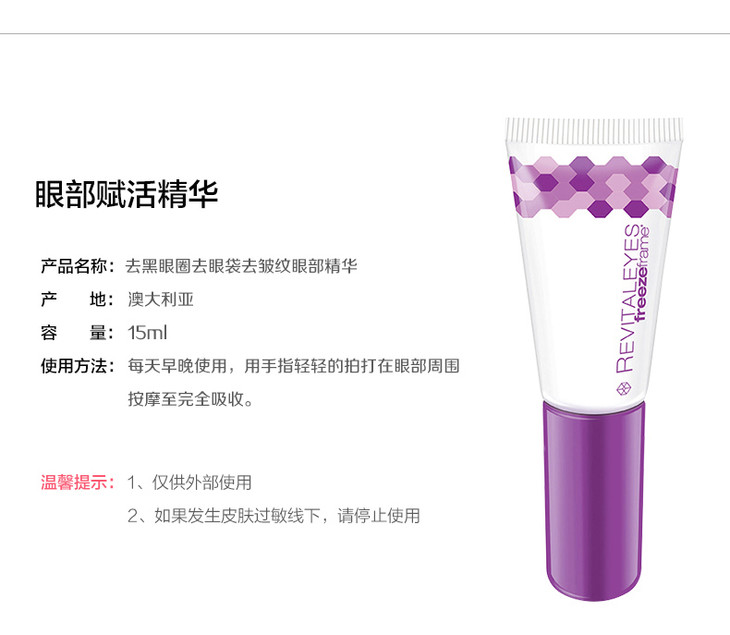Click the 眼部赋活精华 product title
This screenshot has height=635, width=730.
(x=127, y=194)
